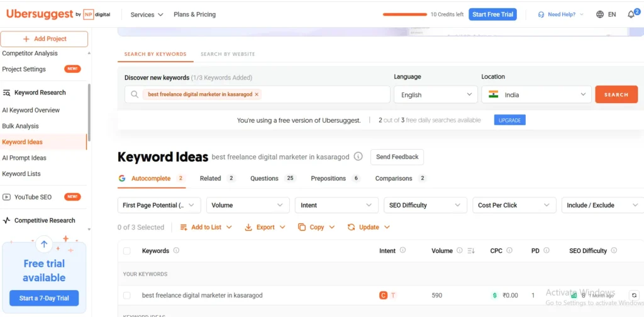The height and width of the screenshot is (317, 644).
Task: Click inside the Discover new keywords field
Action: pyautogui.click(x=257, y=94)
